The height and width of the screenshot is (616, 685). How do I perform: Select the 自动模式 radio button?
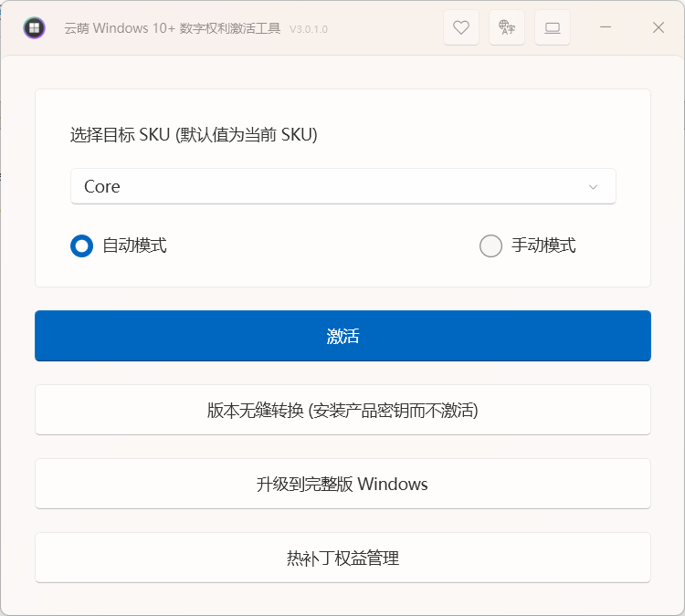pos(81,245)
